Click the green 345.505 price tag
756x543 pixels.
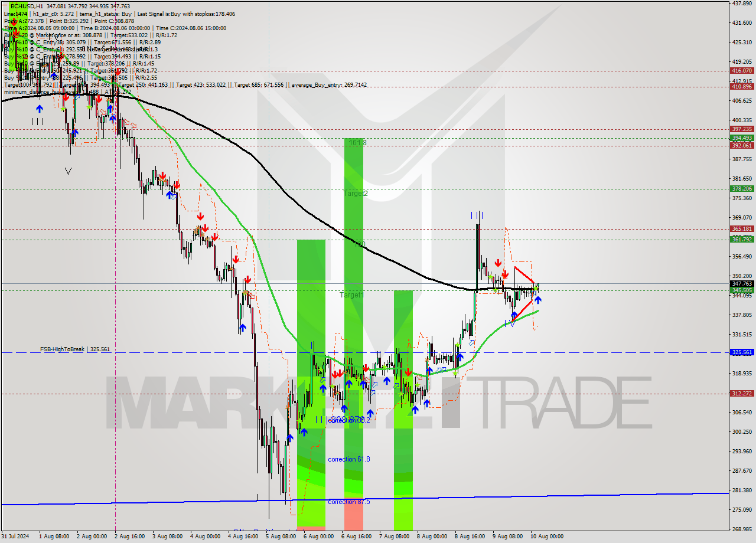[742, 290]
